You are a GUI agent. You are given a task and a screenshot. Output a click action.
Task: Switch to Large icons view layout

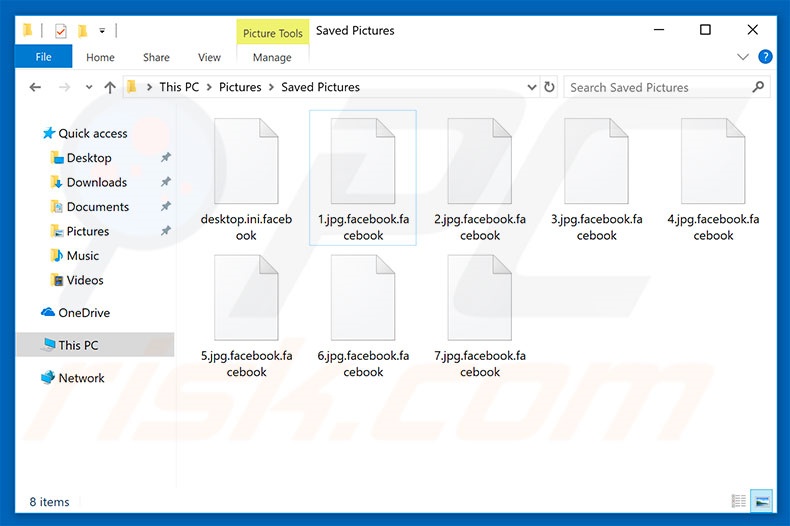761,501
